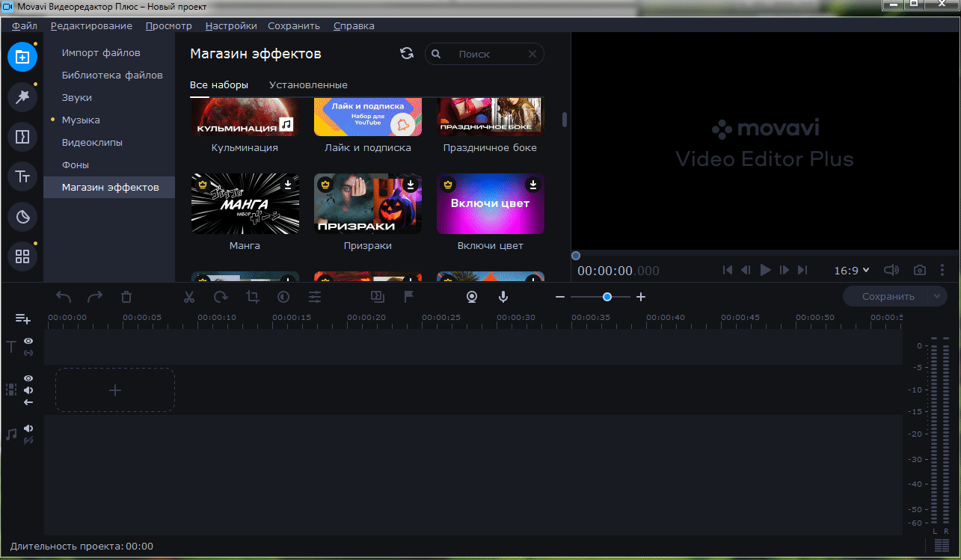The image size is (961, 560).
Task: Open the Настройки menu
Action: tap(231, 25)
